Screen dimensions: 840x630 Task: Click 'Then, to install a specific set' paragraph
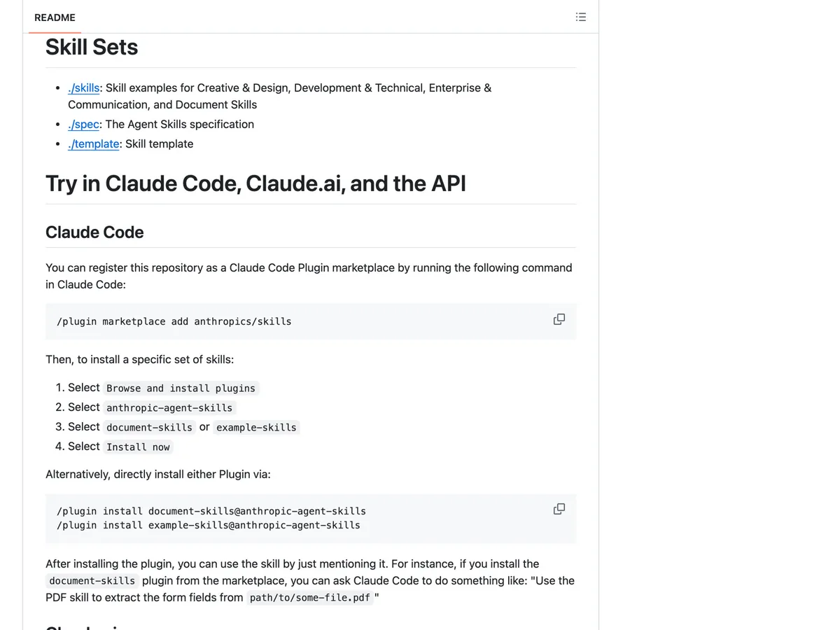point(140,360)
